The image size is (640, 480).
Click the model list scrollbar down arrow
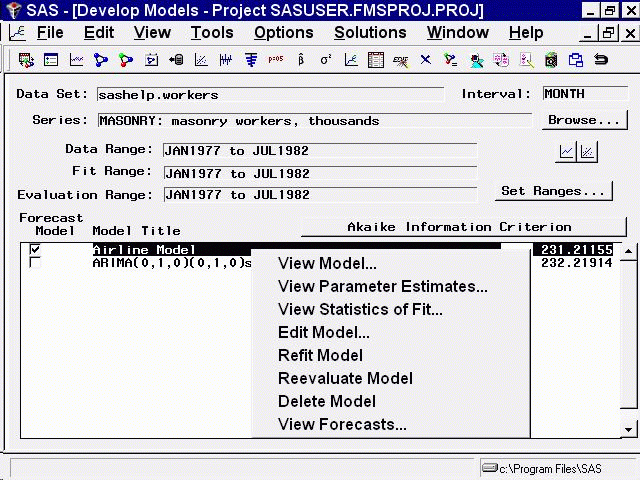pyautogui.click(x=629, y=429)
